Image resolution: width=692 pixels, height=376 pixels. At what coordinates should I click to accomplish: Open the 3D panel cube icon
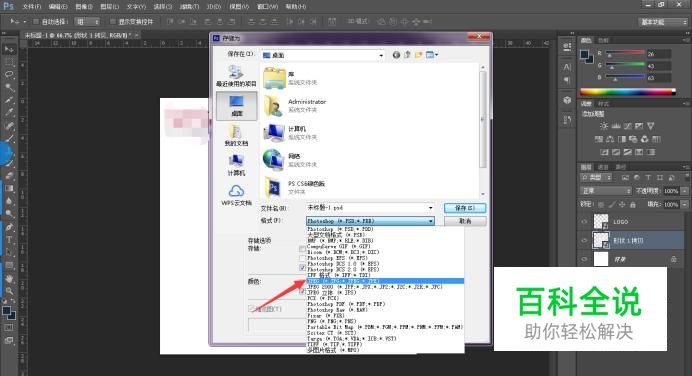[x=568, y=100]
